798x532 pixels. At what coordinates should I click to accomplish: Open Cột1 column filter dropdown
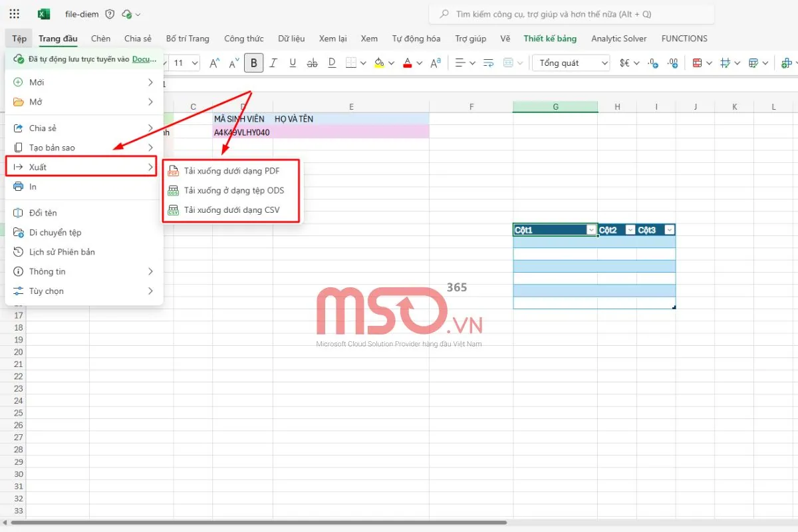click(x=591, y=230)
